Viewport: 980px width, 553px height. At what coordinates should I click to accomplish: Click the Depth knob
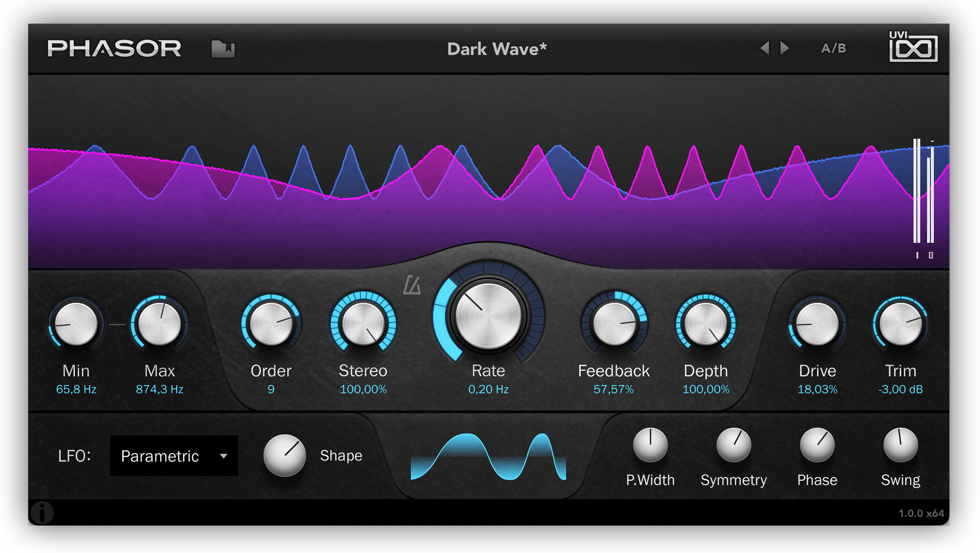coord(706,324)
